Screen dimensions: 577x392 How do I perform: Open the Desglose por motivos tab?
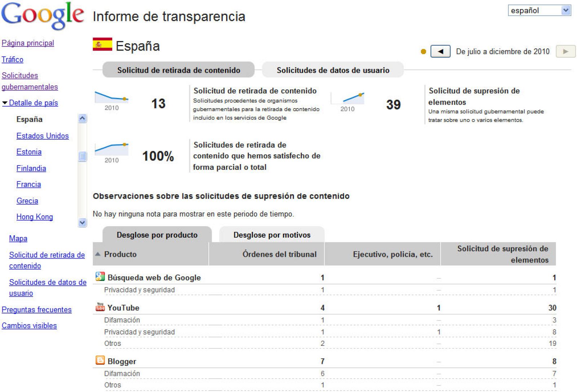click(272, 235)
